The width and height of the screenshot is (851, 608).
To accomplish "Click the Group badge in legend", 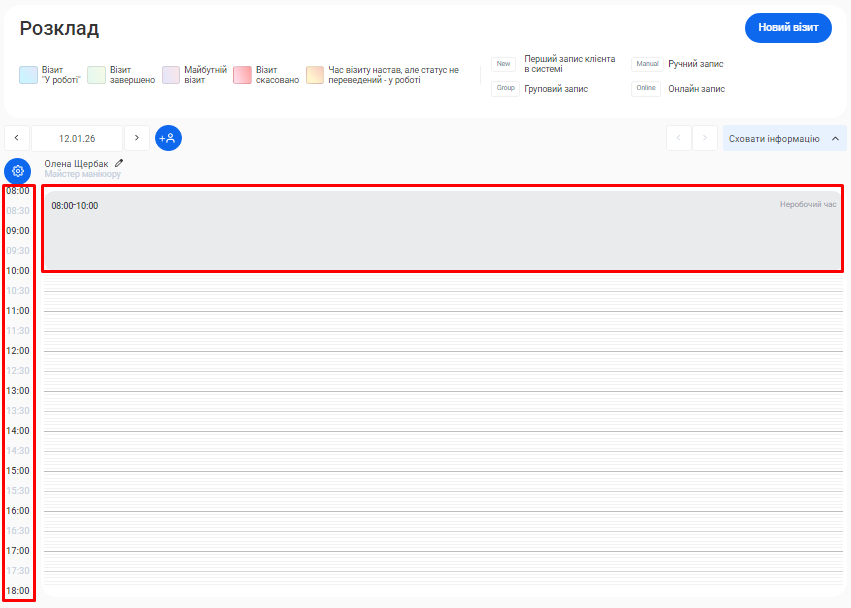I will tap(504, 89).
